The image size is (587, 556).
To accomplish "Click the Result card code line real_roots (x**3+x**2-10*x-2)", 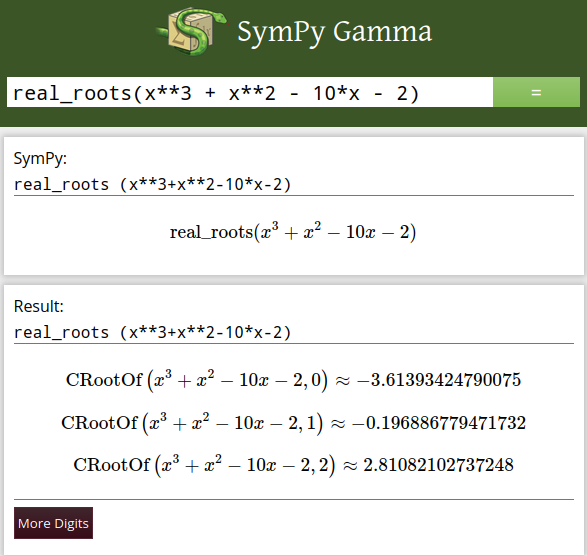I will (152, 332).
